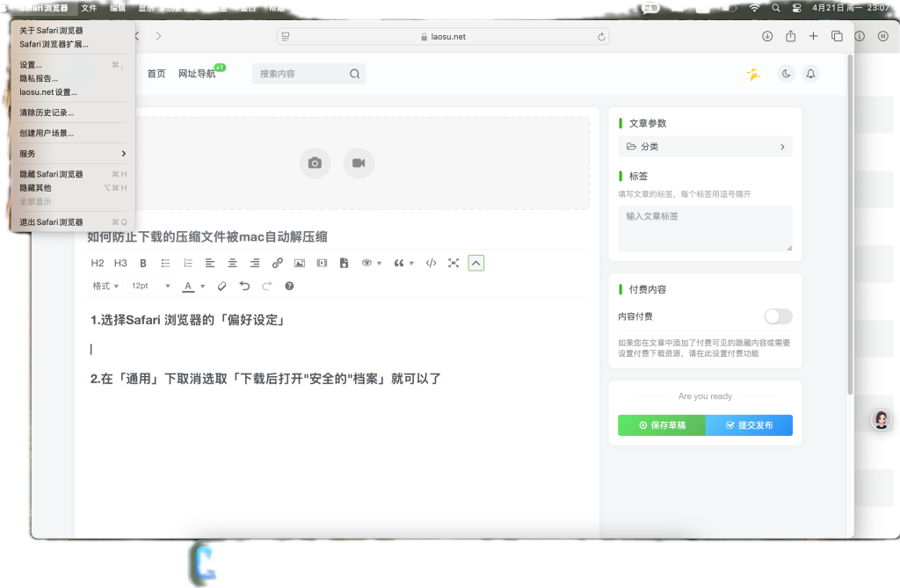The height and width of the screenshot is (588, 900).
Task: Expand the 分类 category selector
Action: tap(705, 147)
